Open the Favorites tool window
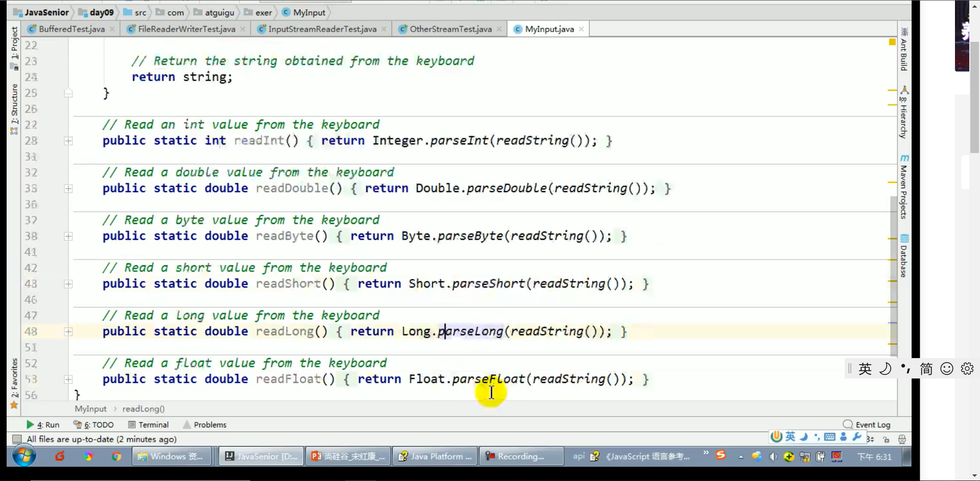Screen dimensions: 980x481 tap(14, 384)
